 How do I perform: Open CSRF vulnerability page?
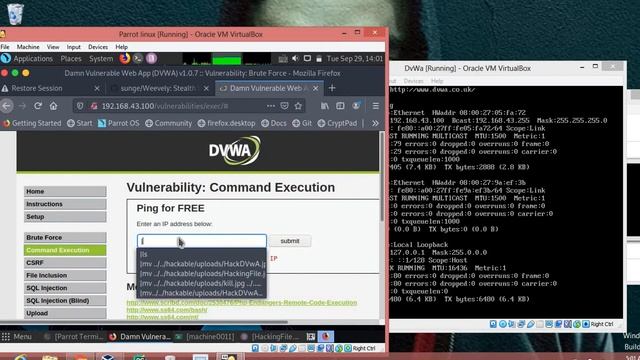tap(65, 263)
